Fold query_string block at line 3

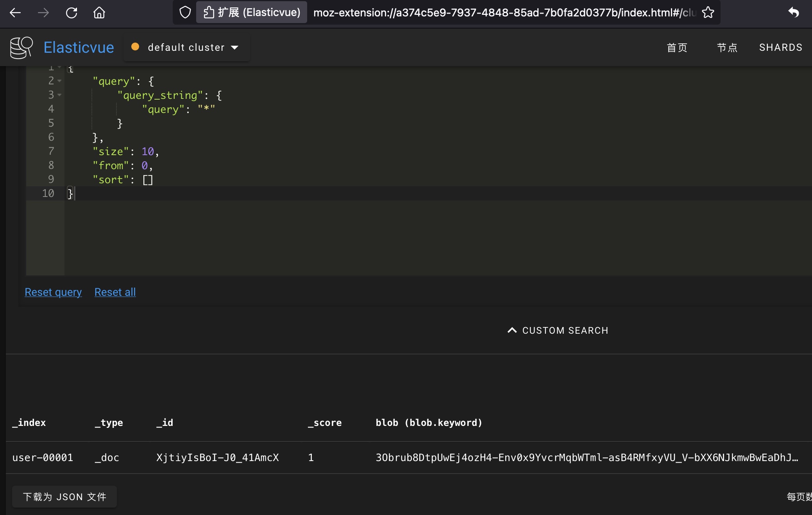pos(59,95)
